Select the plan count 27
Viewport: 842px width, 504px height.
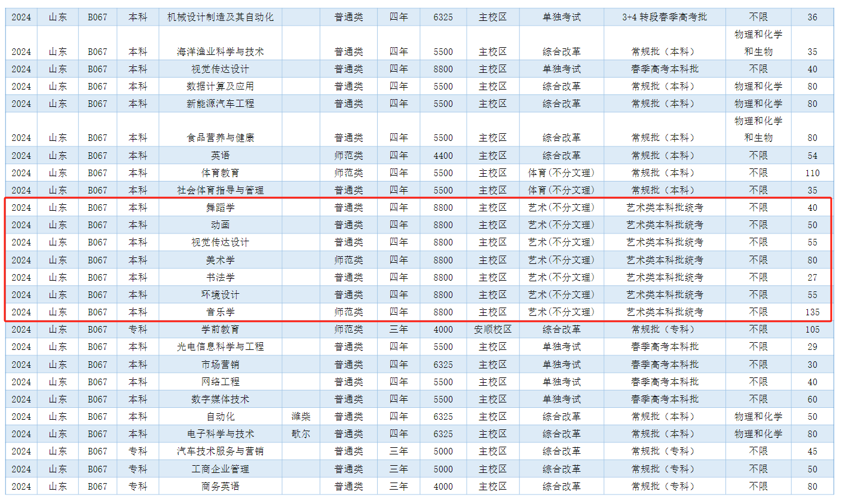point(812,277)
